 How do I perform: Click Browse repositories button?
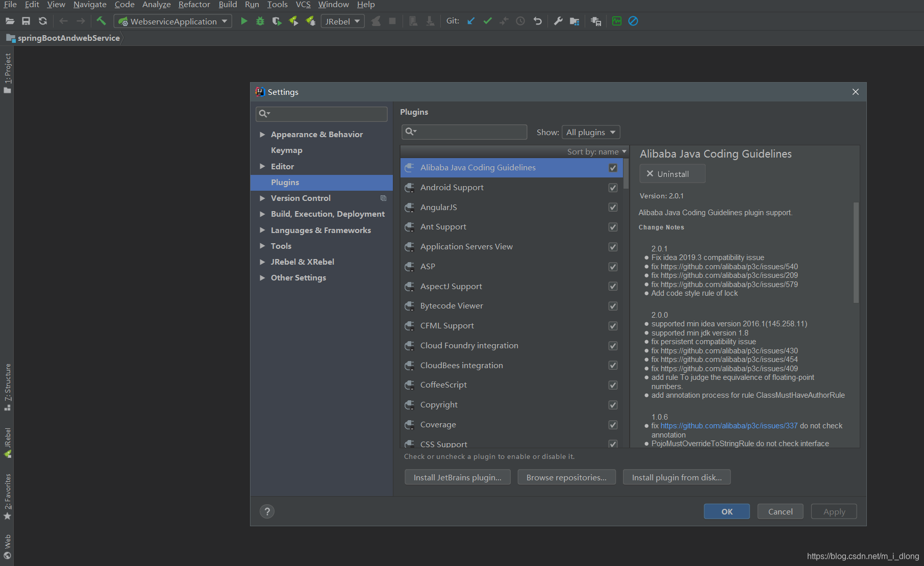(x=566, y=477)
